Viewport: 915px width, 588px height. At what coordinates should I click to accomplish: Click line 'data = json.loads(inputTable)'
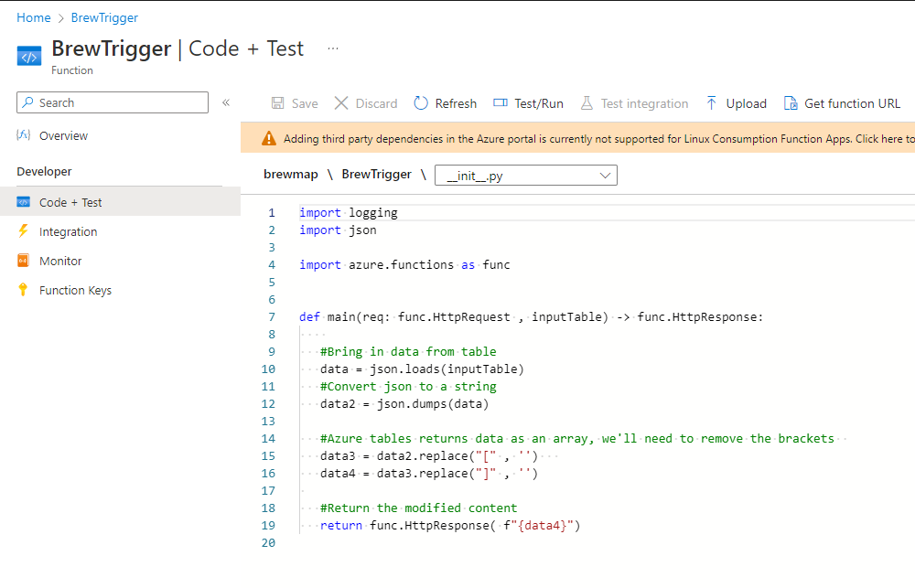(422, 369)
